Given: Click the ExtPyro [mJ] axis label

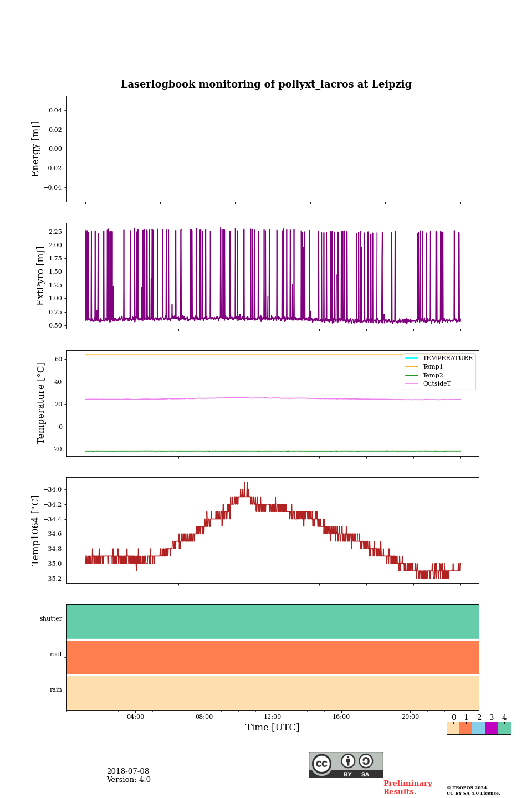Looking at the screenshot, I should coord(40,276).
